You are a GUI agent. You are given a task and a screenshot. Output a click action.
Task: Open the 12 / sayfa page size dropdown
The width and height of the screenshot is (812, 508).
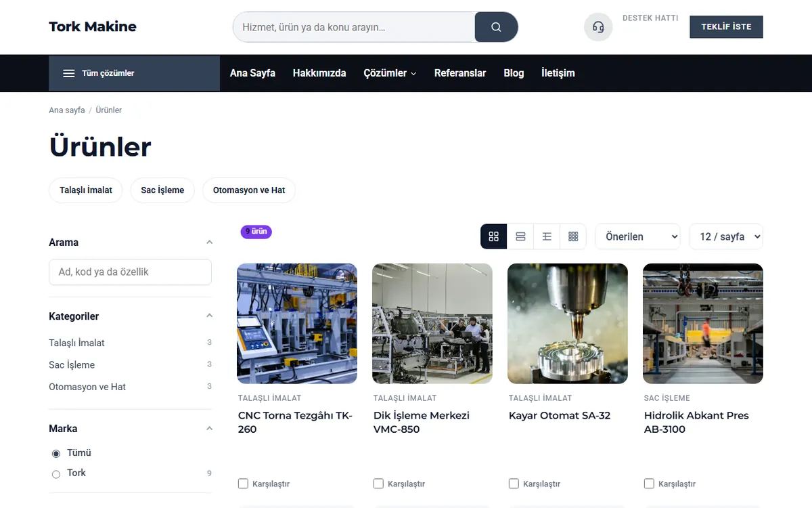point(726,236)
